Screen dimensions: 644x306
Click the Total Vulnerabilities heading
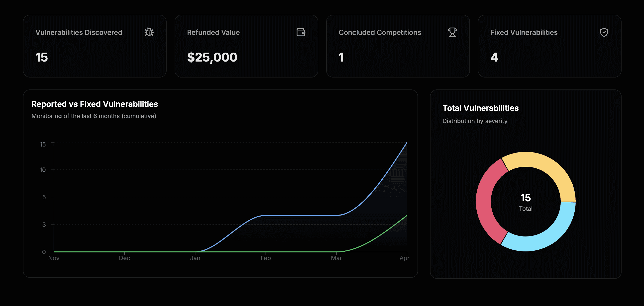480,108
